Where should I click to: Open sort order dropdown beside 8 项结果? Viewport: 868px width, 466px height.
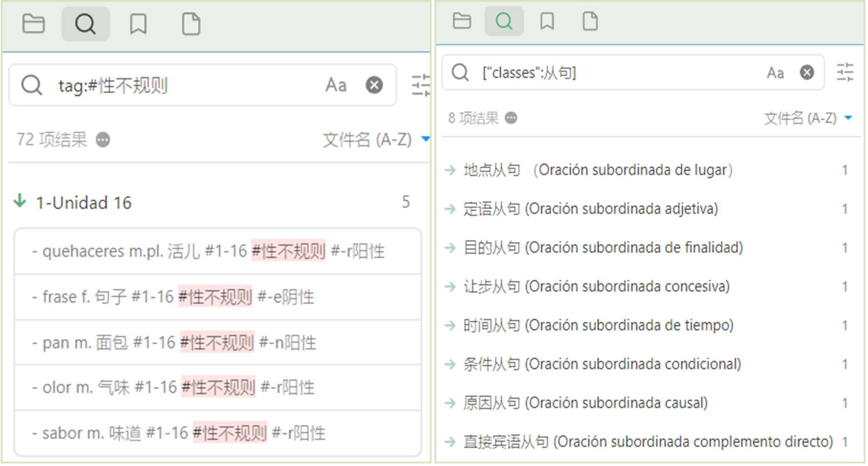[x=808, y=118]
